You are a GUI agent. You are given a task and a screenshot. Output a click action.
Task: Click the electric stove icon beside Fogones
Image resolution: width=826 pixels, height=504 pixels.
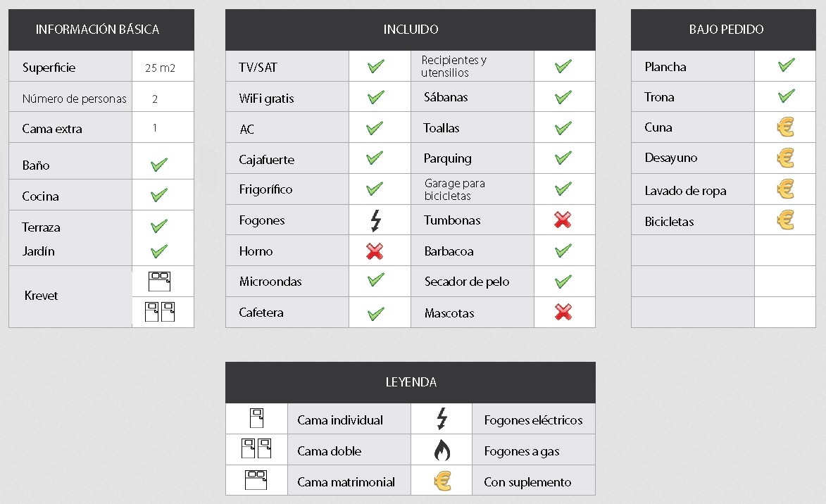375,220
